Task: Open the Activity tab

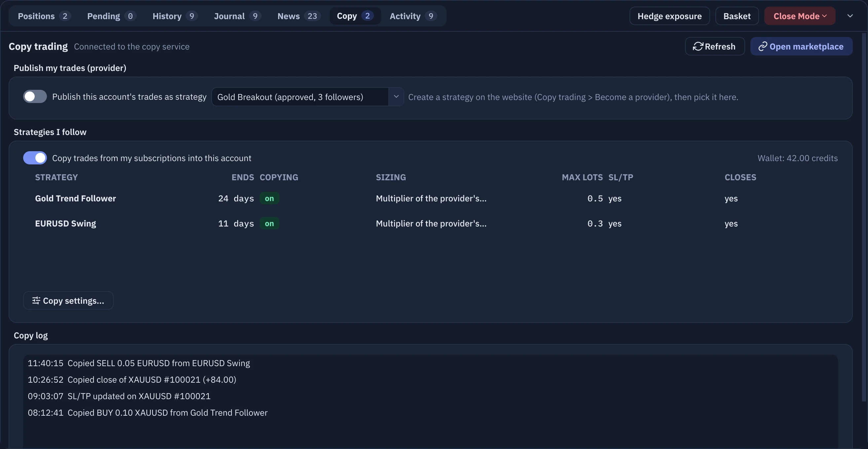Action: point(413,16)
